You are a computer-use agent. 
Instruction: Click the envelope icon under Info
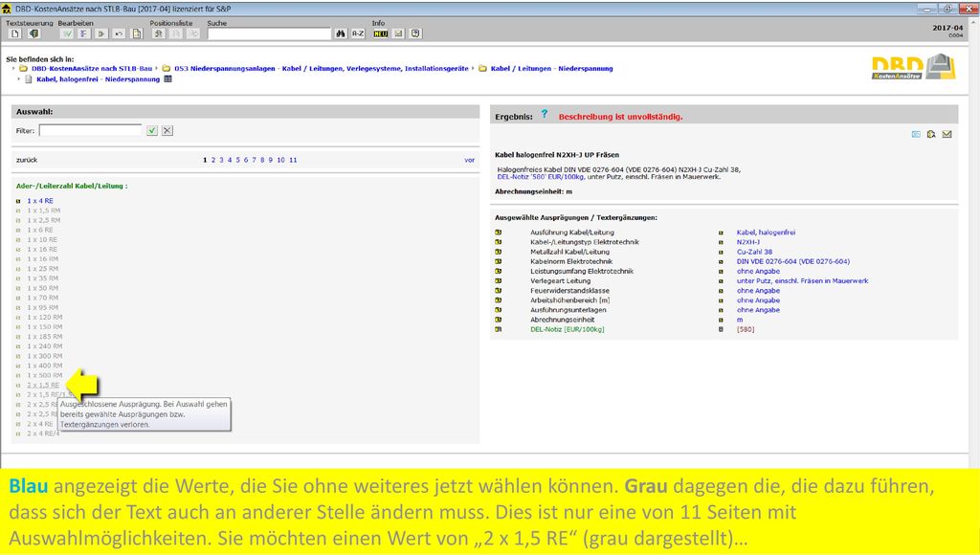(399, 33)
